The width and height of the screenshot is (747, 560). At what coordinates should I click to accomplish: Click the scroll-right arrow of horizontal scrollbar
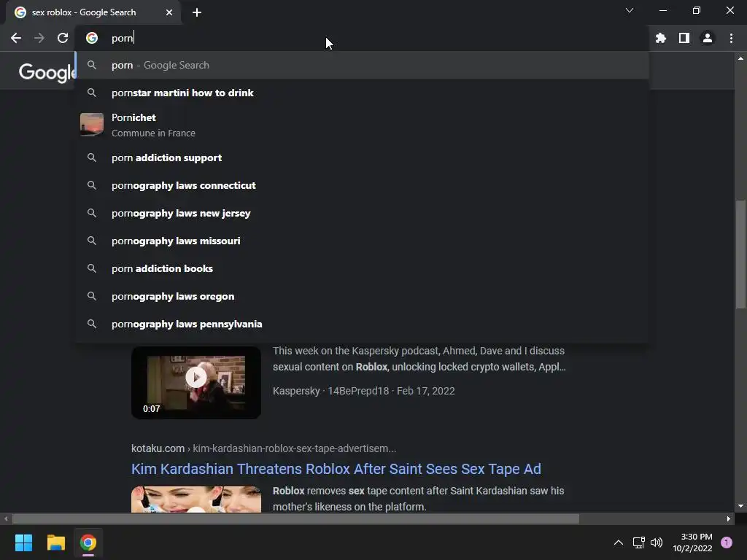pos(729,518)
